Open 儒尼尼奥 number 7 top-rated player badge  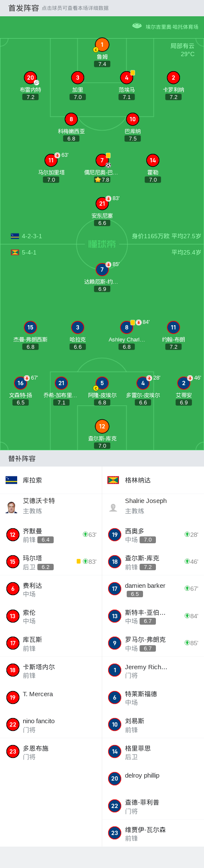coord(102,160)
